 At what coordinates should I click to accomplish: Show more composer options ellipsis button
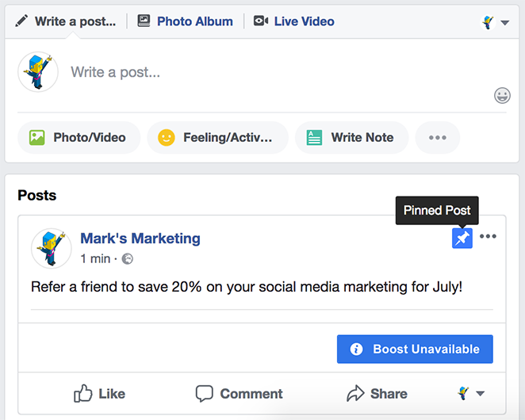pos(438,138)
